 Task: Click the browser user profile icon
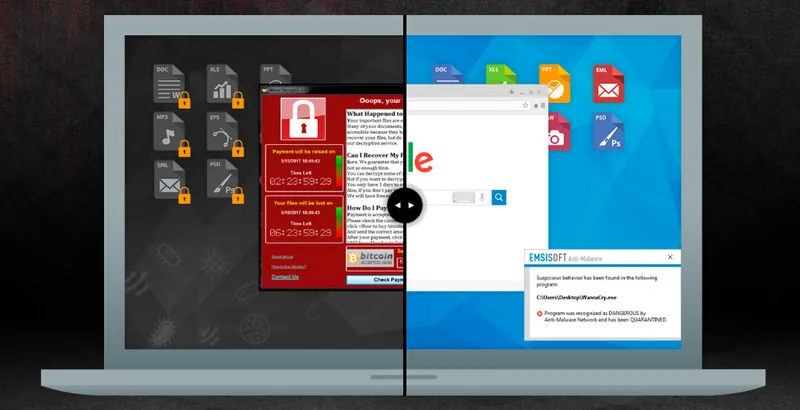pyautogui.click(x=512, y=92)
